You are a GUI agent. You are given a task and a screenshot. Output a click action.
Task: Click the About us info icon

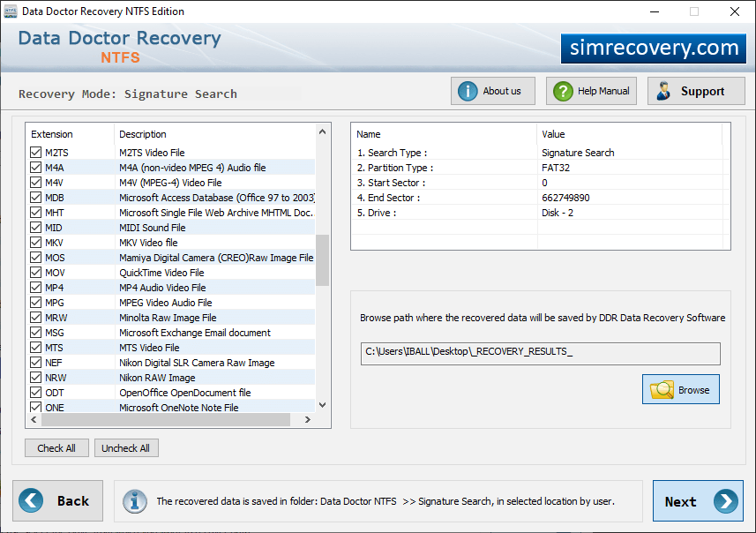pos(468,91)
